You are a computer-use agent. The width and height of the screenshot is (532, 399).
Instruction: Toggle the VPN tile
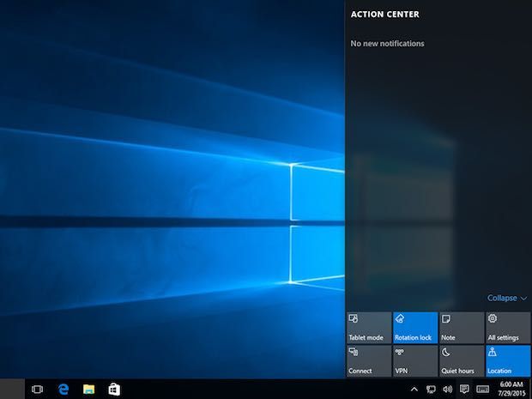(x=415, y=361)
